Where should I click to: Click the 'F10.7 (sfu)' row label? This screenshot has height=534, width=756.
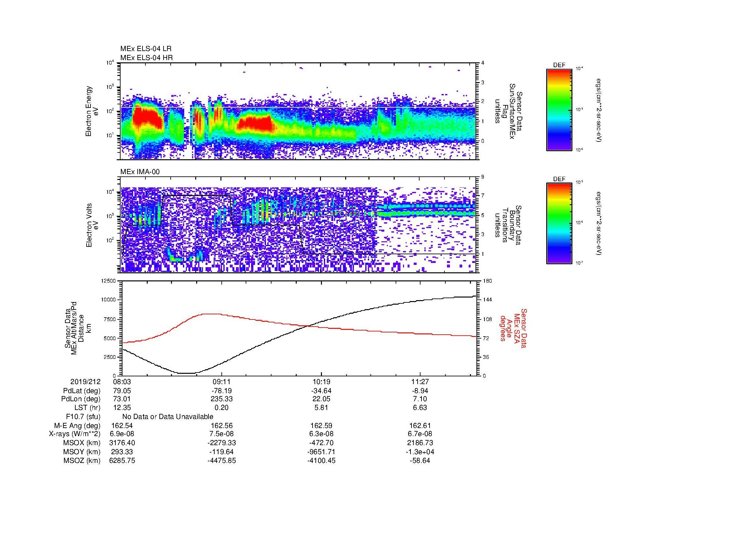coord(83,416)
